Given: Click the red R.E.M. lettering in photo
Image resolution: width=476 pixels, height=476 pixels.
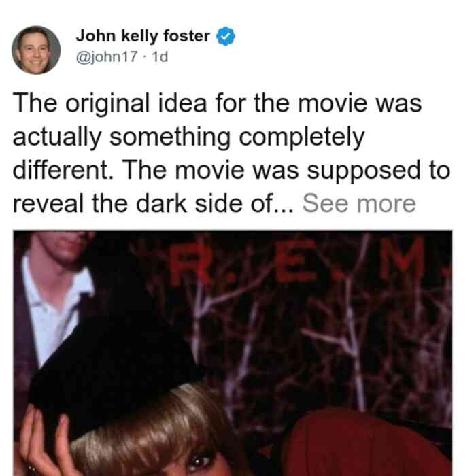Looking at the screenshot, I should pyautogui.click(x=299, y=259).
